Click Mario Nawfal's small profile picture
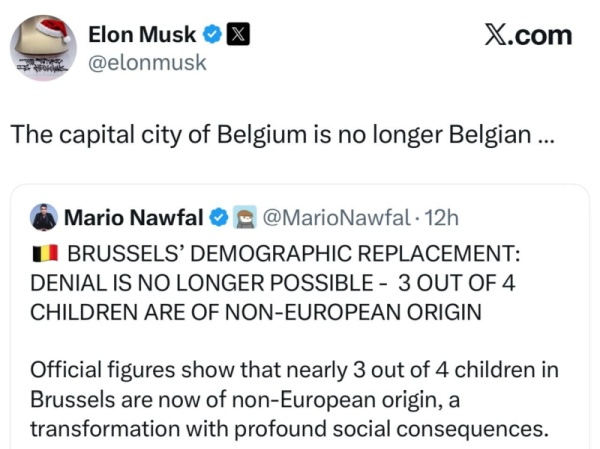Image resolution: width=600 pixels, height=449 pixels. 43,216
